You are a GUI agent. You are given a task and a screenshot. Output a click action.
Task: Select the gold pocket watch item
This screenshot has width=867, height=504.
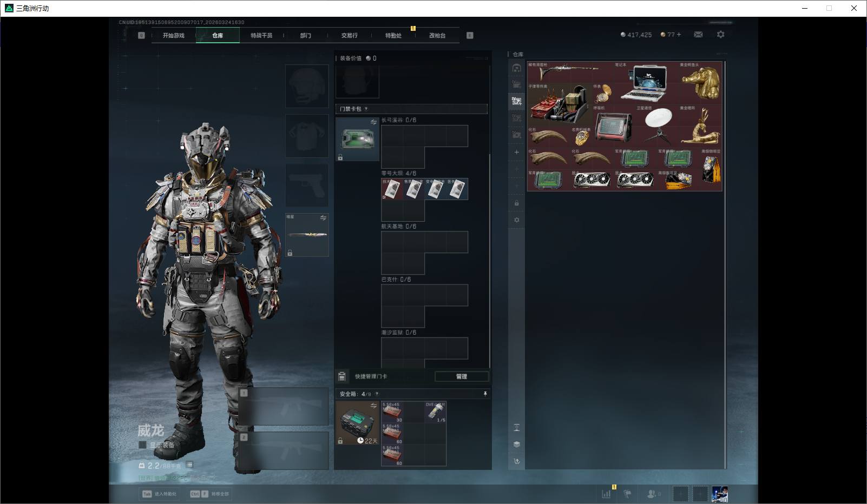pos(603,94)
